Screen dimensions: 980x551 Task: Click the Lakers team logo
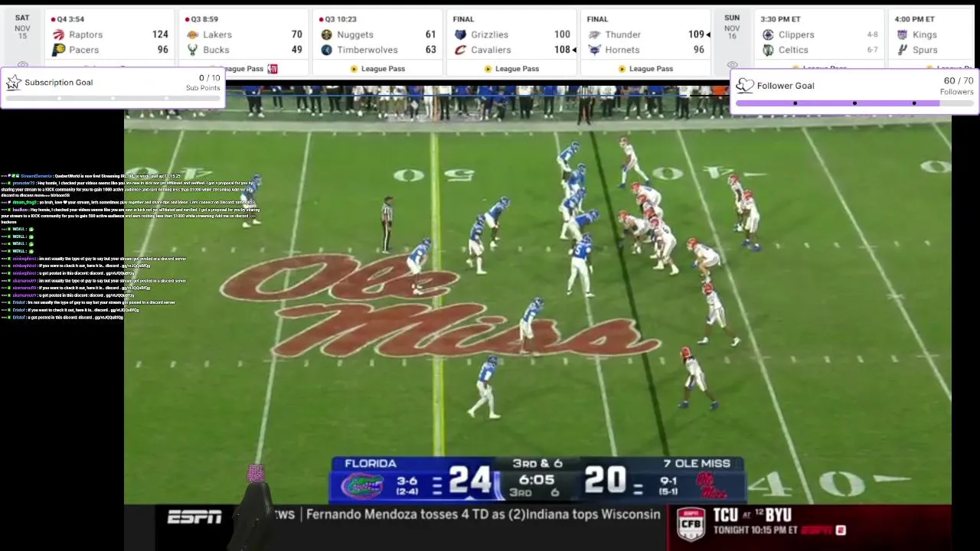pos(193,34)
